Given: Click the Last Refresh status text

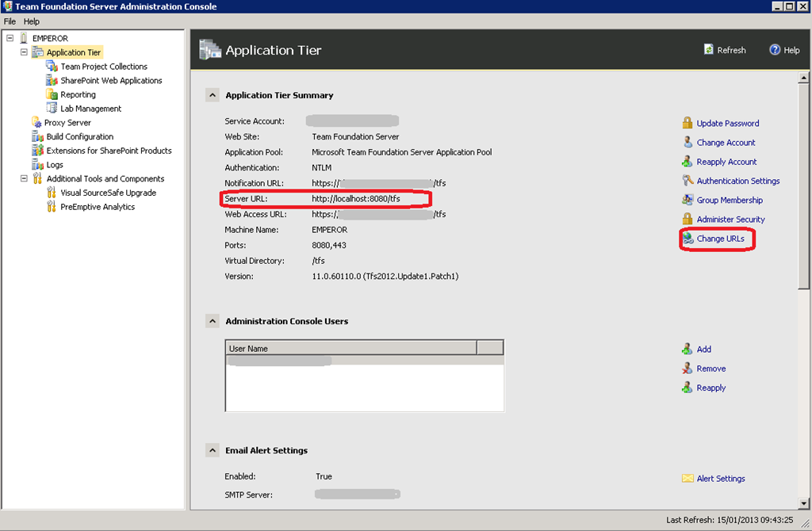Looking at the screenshot, I should tap(730, 520).
